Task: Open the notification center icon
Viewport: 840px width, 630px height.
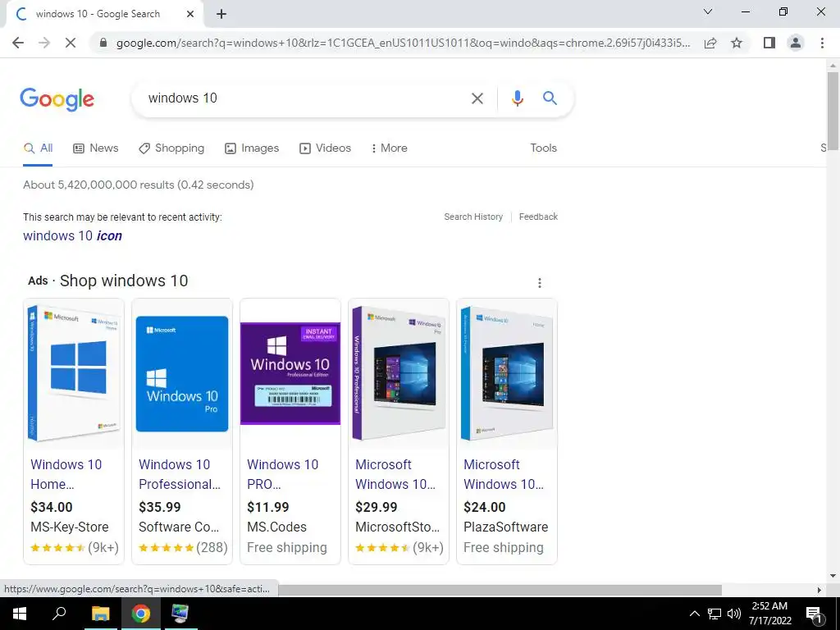Action: point(815,614)
